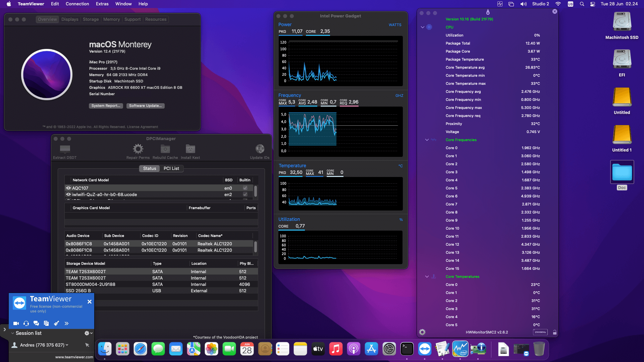Open Doc folder on desktop
The width and height of the screenshot is (644, 362).
click(x=622, y=175)
